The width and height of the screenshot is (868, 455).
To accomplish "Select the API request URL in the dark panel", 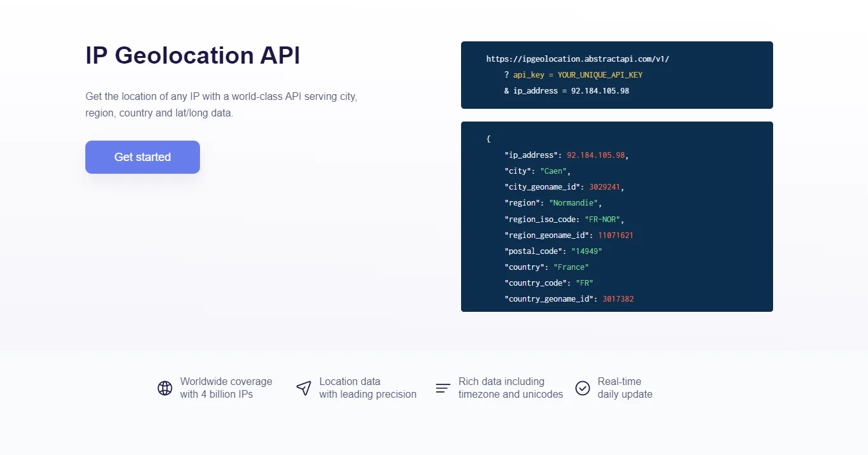I will click(x=578, y=59).
